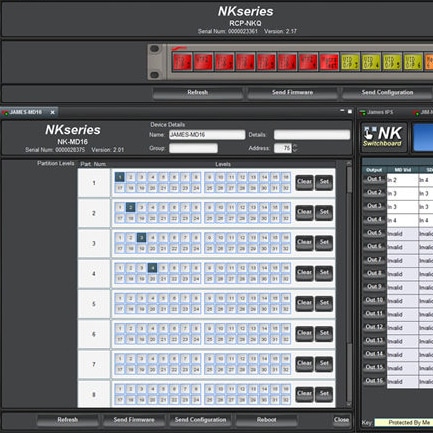Select the Out 10 output button
This screenshot has width=433, height=433.
374,300
